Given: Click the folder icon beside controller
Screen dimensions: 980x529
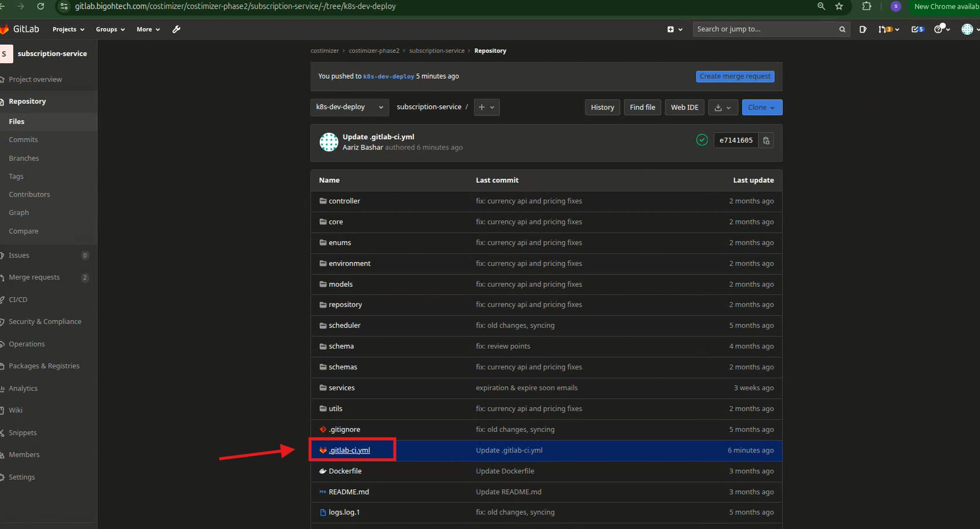Looking at the screenshot, I should [323, 201].
